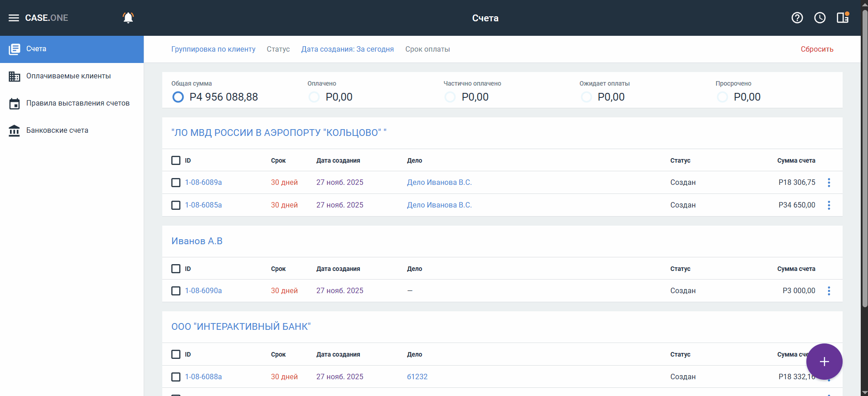Click Сбросить to reset filters

coord(817,49)
